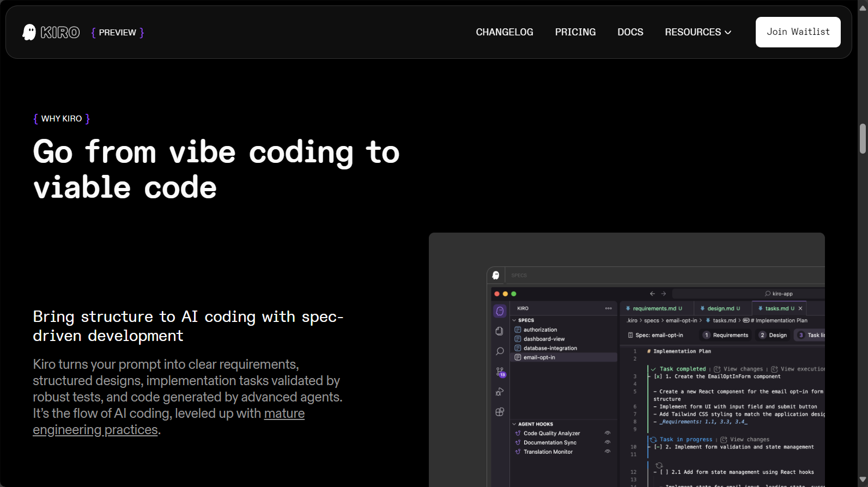The height and width of the screenshot is (487, 868).
Task: Toggle checkbox for task 2.1 form state management
Action: tap(664, 472)
